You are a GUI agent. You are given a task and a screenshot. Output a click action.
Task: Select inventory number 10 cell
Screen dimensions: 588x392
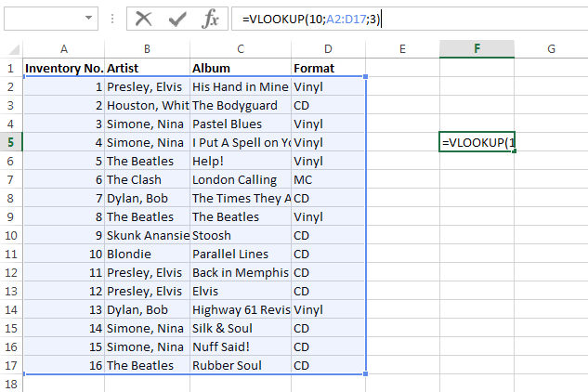pos(64,254)
